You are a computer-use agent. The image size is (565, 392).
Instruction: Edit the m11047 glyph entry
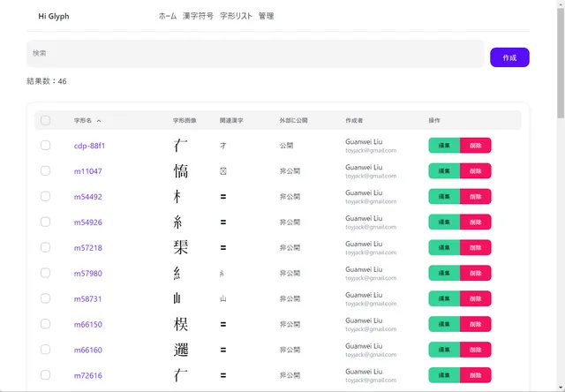pos(444,171)
